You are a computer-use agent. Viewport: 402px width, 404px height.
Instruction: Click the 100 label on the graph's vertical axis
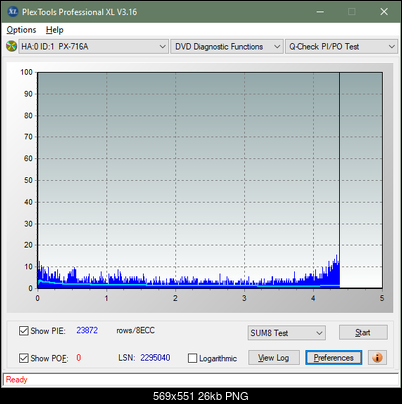click(x=26, y=72)
